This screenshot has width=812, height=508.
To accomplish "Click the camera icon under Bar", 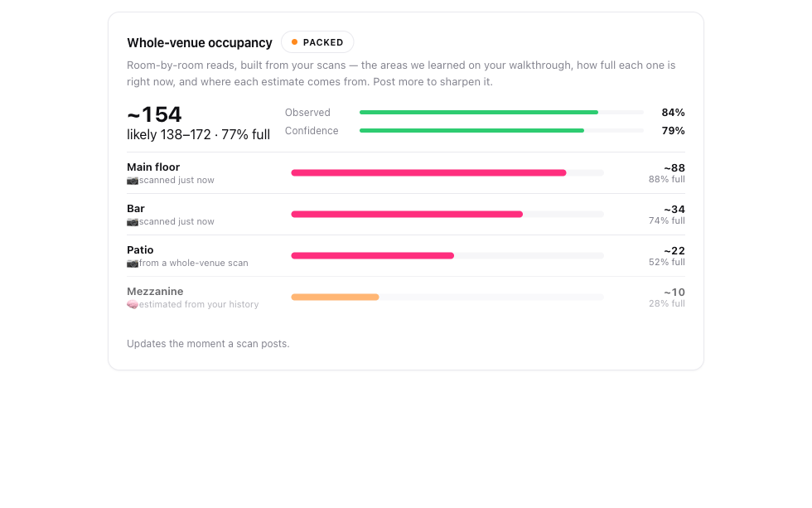I will [x=133, y=221].
